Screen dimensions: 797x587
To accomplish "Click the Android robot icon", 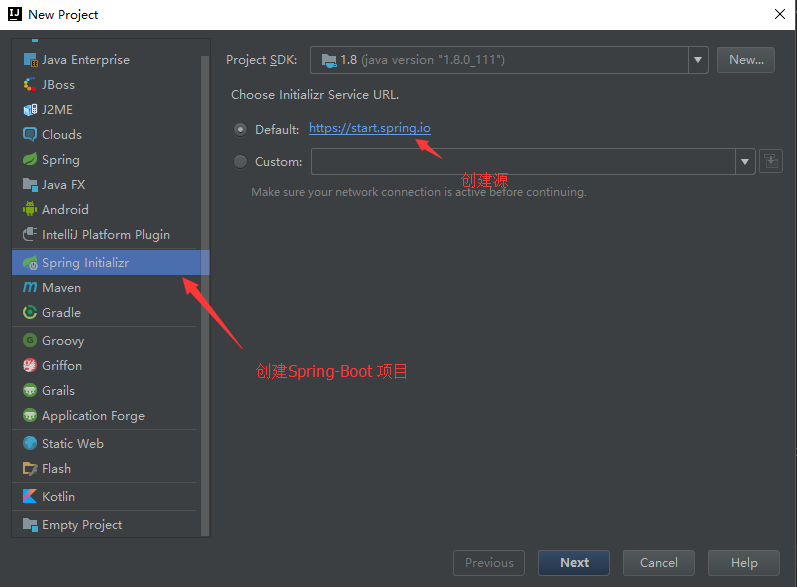I will 30,209.
